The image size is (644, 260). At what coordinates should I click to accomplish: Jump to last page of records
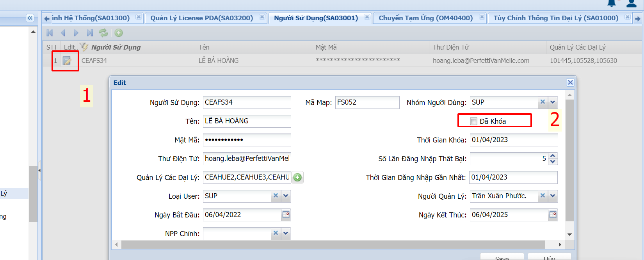[90, 33]
